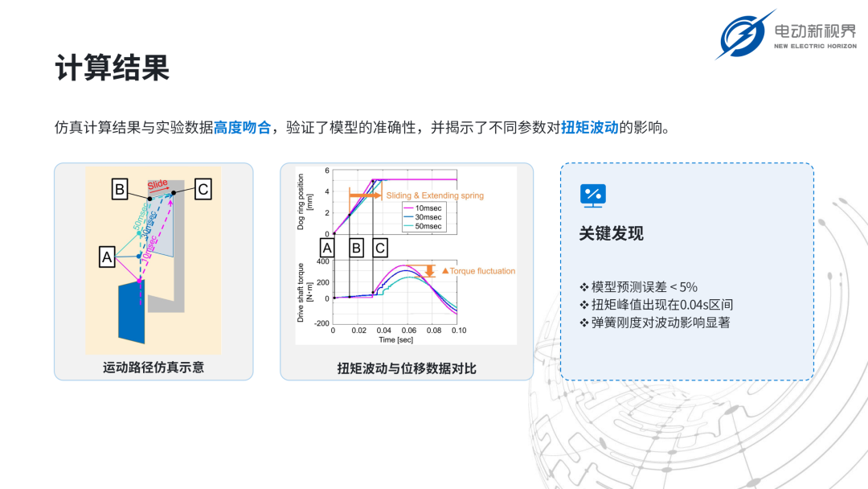Click the boxed C label in path diagram

click(203, 189)
